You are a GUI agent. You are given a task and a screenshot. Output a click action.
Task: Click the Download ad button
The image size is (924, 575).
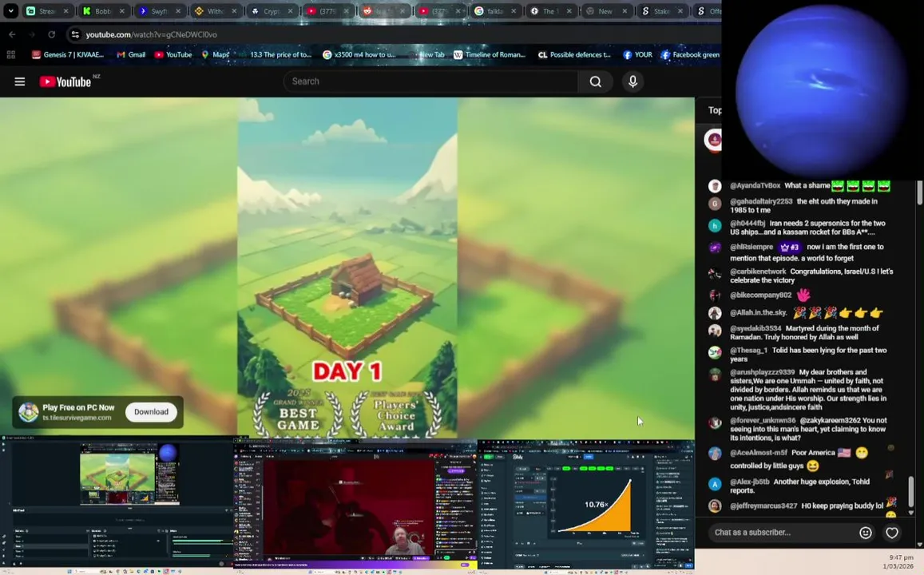pos(151,412)
